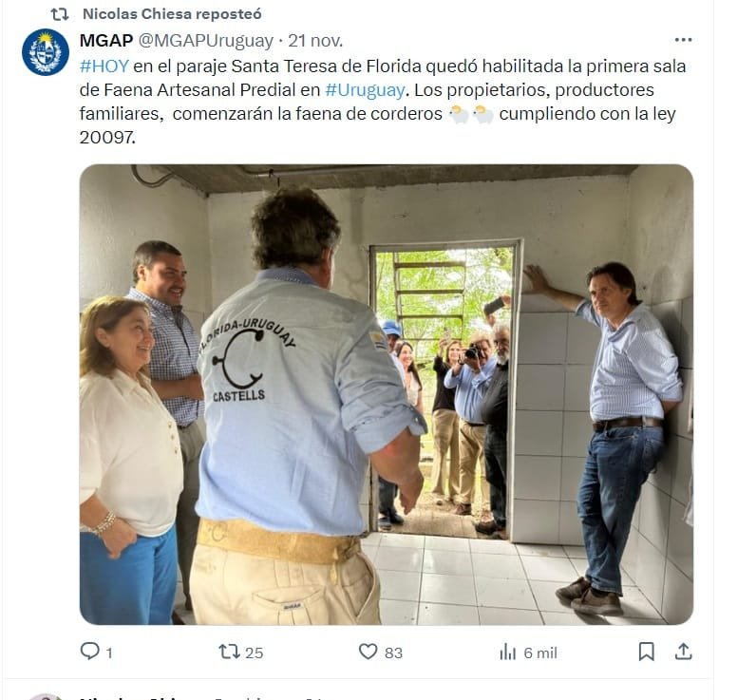Viewport: 737px width, 700px height.
Task: Like the tweet with heart icon
Action: point(368,652)
